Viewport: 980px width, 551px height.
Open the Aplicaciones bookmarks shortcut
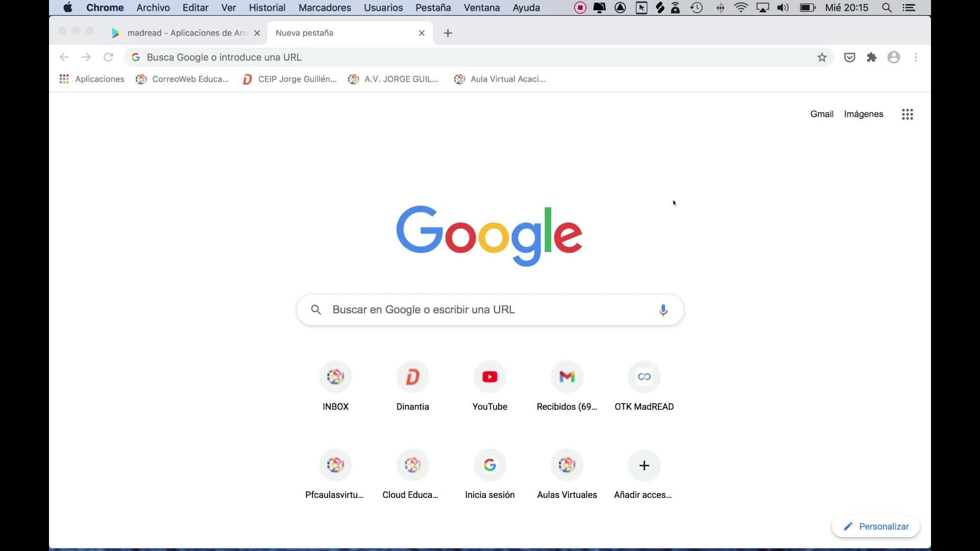[x=92, y=79]
